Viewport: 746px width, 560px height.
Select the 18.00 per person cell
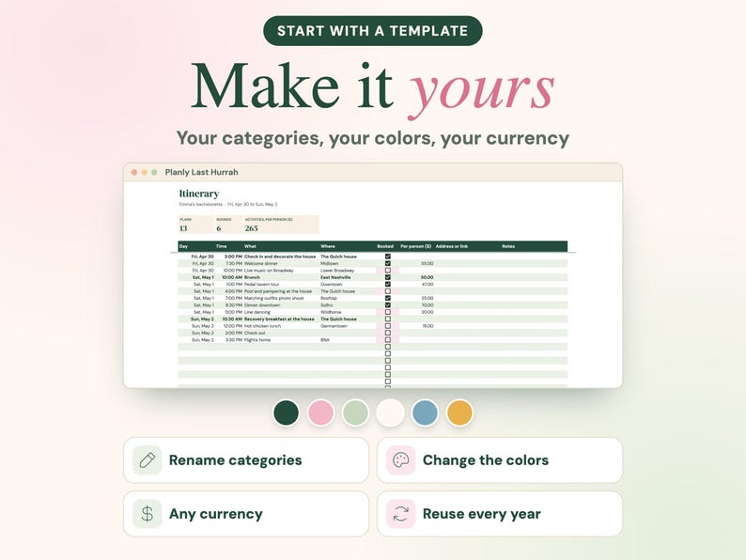[427, 326]
